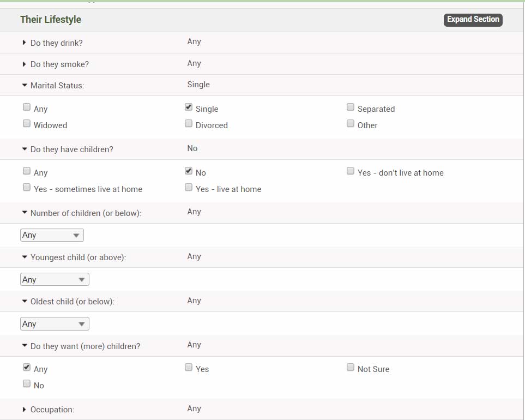Uncheck the Single marital status checkbox
525x420 pixels.
[189, 107]
